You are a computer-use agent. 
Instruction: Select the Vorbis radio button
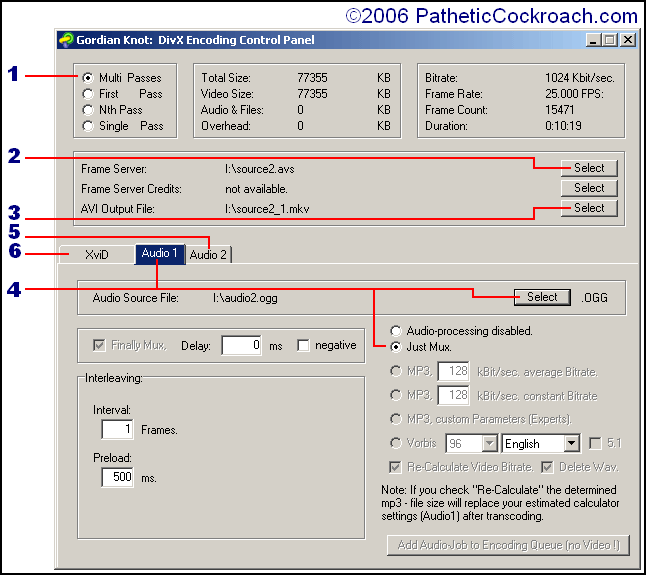396,443
